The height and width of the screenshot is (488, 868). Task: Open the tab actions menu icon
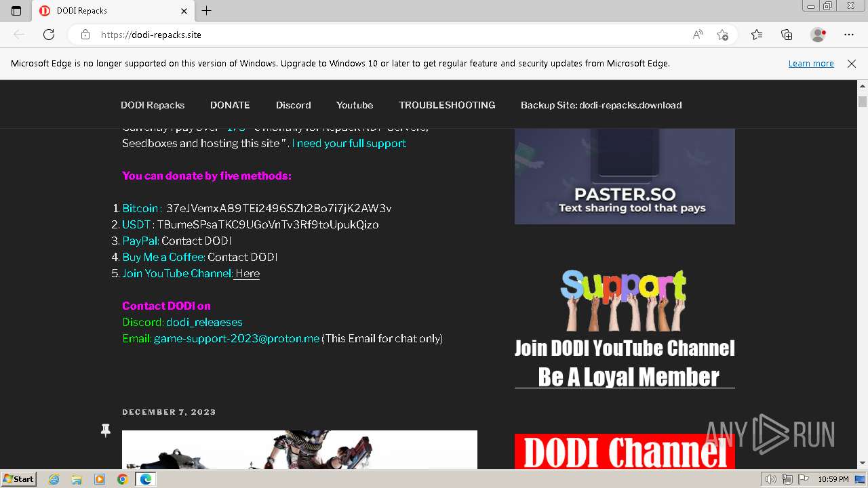point(16,11)
